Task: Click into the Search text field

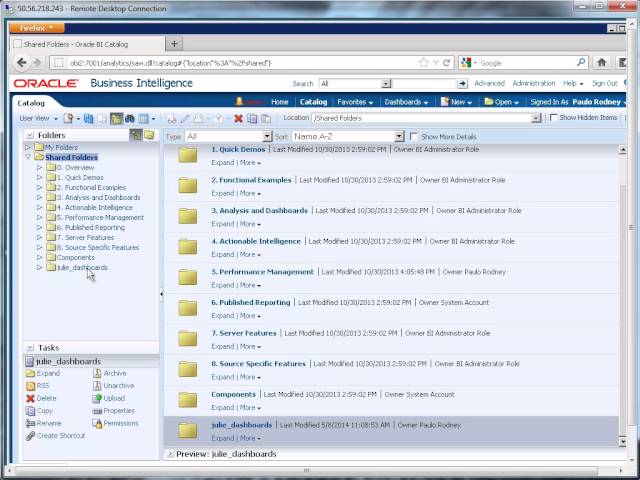Action: (x=424, y=84)
